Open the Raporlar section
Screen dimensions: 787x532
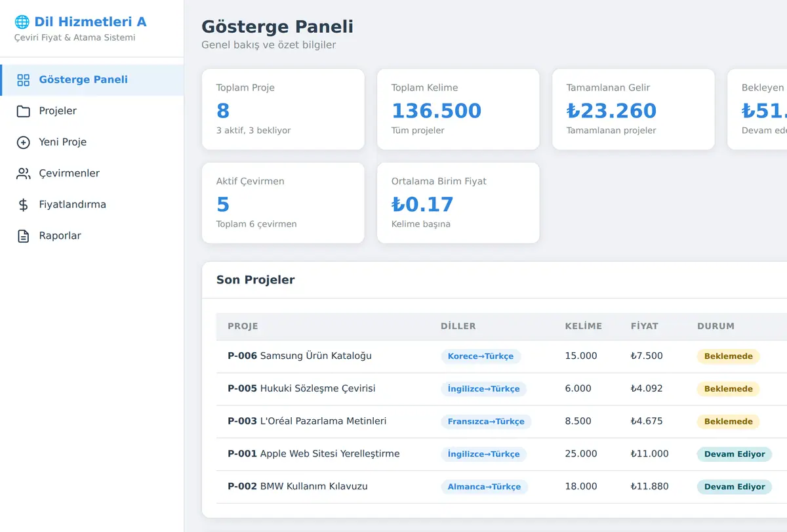pyautogui.click(x=92, y=236)
